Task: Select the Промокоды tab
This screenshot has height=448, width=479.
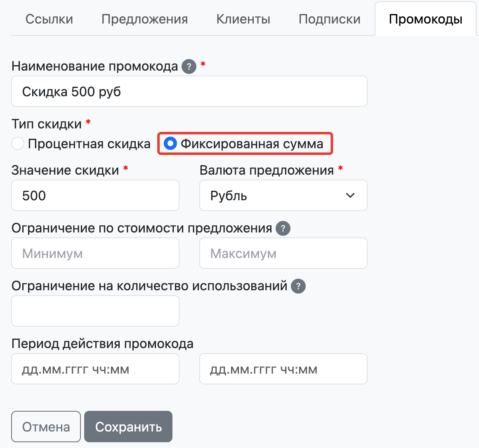Action: coord(425,19)
